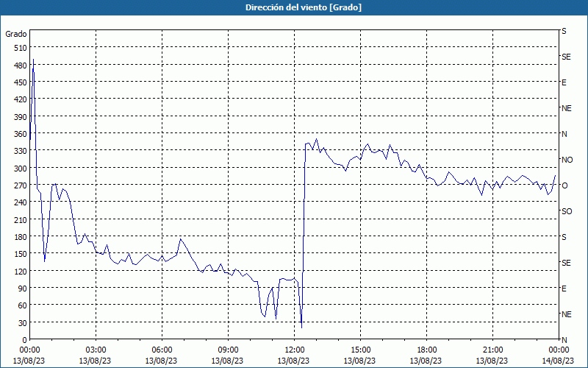
Task: Click the 510 value on the degree axis
Action: pos(21,48)
